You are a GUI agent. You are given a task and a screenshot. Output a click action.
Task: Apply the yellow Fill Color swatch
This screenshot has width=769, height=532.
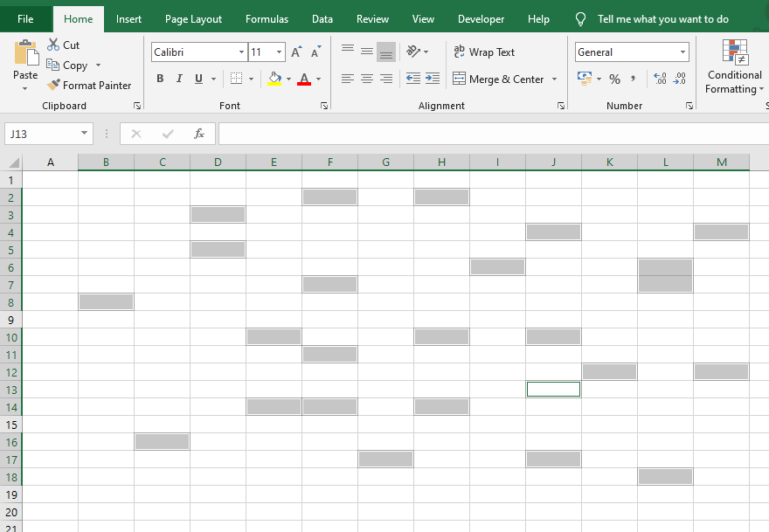tap(274, 79)
